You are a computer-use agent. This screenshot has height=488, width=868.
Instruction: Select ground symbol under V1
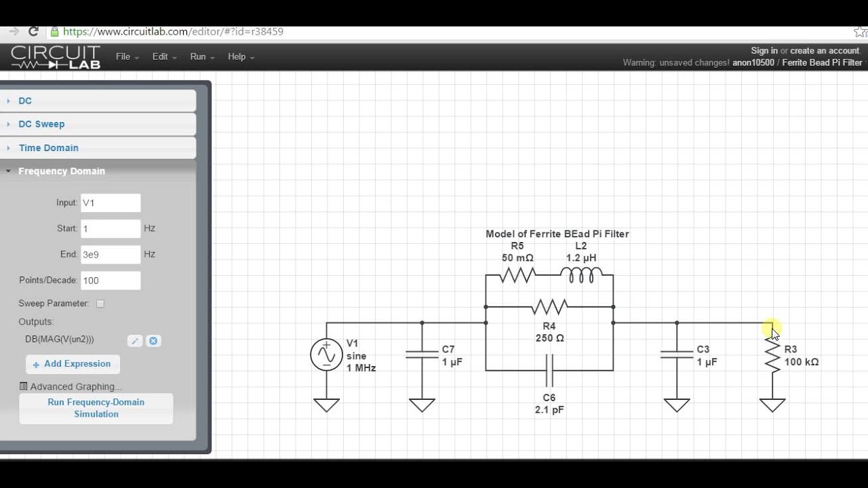point(327,405)
